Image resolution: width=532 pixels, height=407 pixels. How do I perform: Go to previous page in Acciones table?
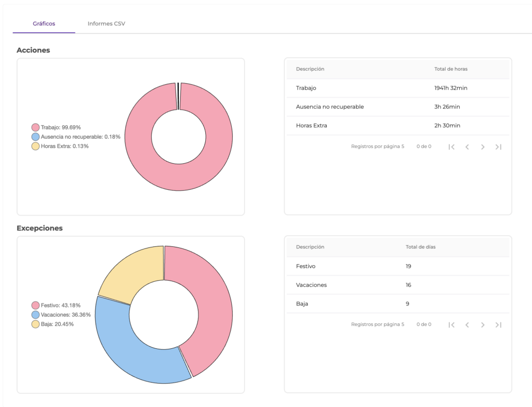click(467, 147)
